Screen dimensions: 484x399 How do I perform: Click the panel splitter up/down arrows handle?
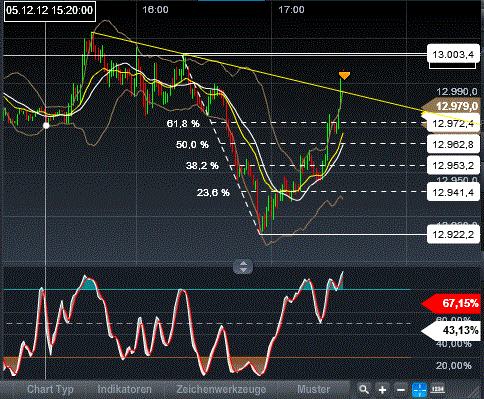point(243,267)
